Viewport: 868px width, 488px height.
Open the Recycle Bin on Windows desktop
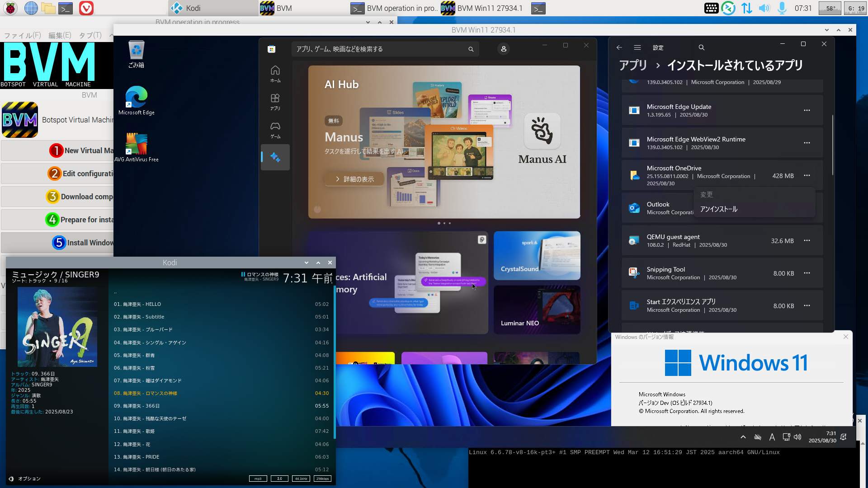[x=136, y=54]
